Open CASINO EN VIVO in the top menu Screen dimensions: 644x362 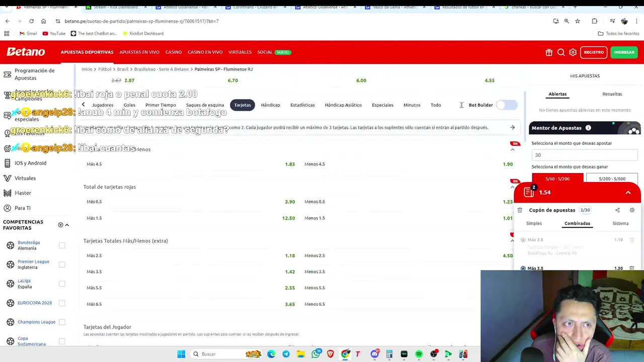205,52
